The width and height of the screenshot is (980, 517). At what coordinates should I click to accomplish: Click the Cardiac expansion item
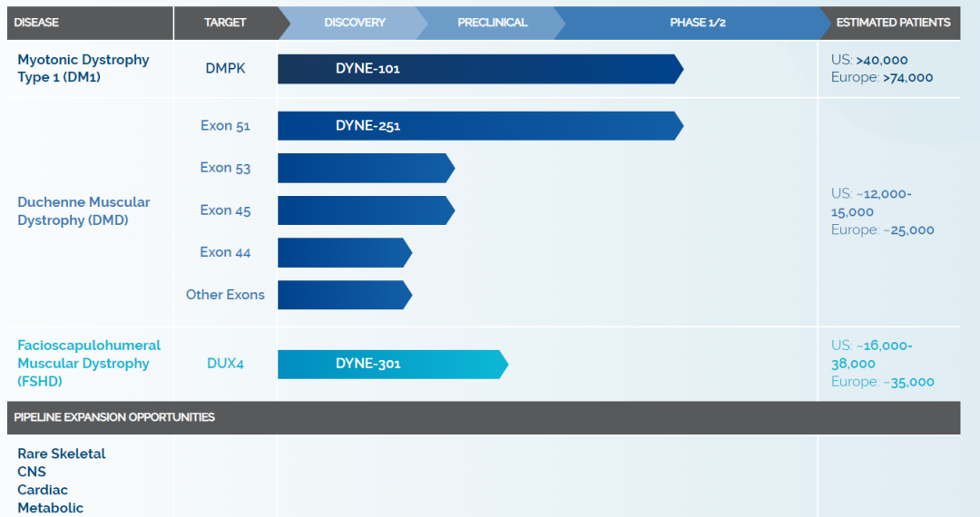[x=43, y=490]
